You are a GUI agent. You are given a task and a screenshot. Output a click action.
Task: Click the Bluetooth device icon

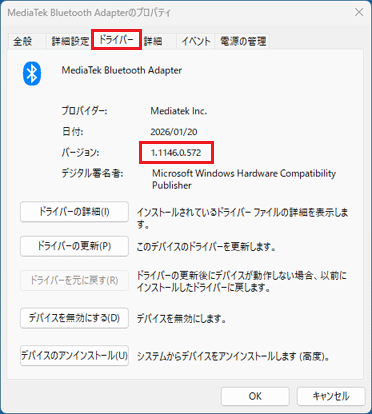click(32, 73)
